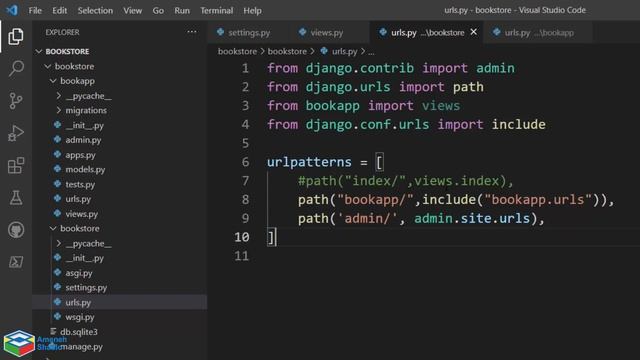Click the urlpatterns variable name
The width and height of the screenshot is (640, 360).
pos(309,162)
